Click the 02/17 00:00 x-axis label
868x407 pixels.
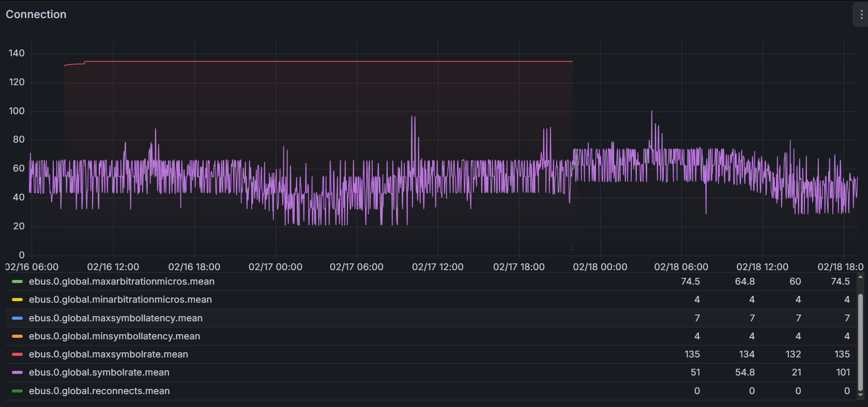[x=276, y=267]
